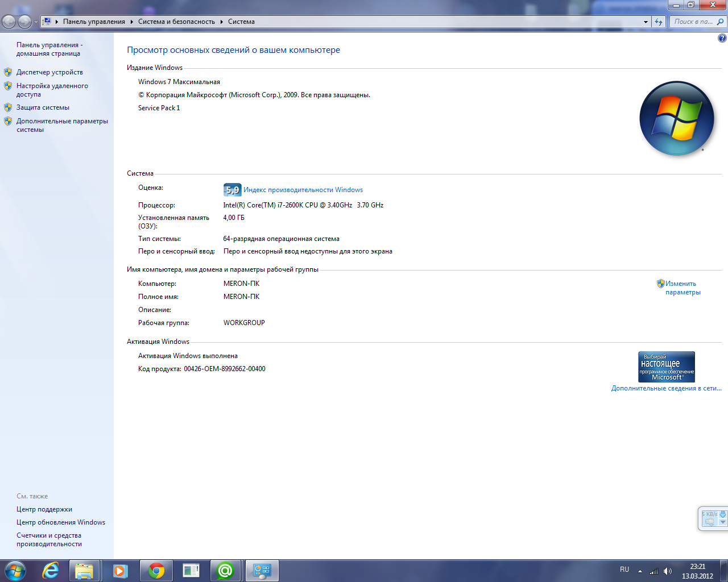Viewport: 728px width, 582px height.
Task: Switch the RU input language indicator
Action: pyautogui.click(x=624, y=569)
